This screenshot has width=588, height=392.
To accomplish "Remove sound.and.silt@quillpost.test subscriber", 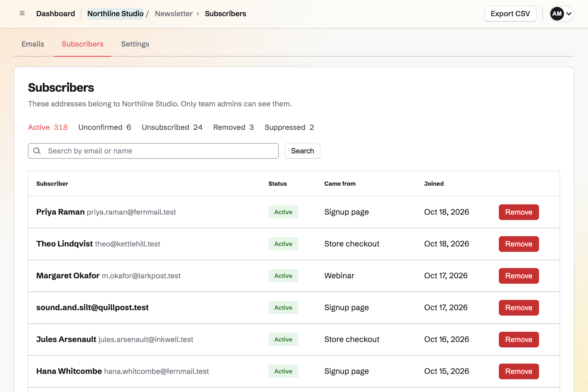I will [518, 307].
